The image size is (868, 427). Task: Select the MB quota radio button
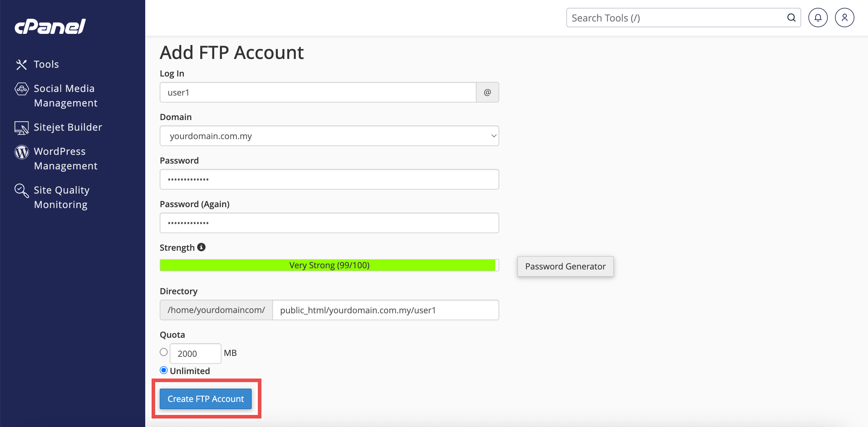(x=164, y=352)
